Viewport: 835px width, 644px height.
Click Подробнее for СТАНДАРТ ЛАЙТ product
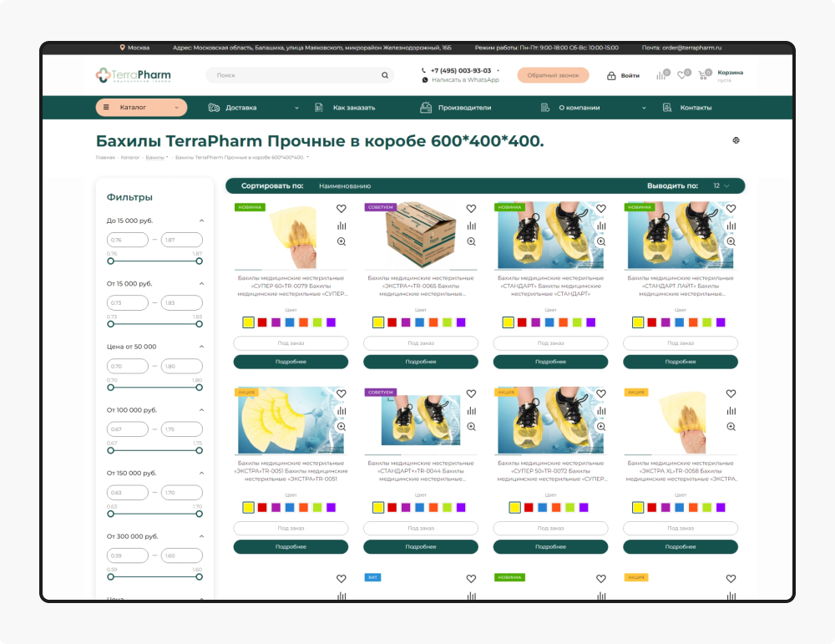click(681, 362)
